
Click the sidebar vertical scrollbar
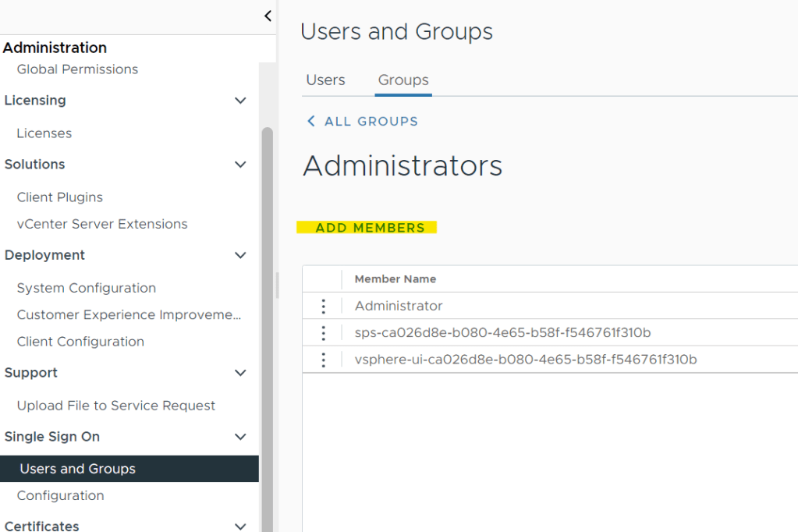[x=267, y=312]
